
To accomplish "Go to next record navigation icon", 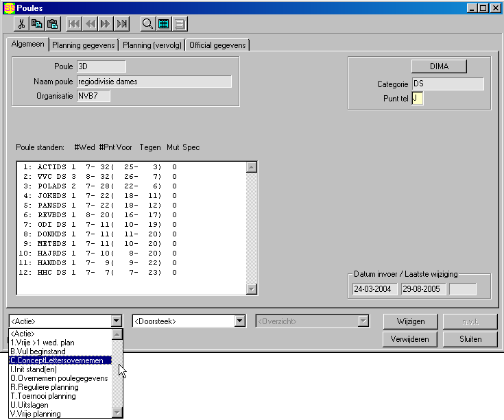I will [106, 24].
